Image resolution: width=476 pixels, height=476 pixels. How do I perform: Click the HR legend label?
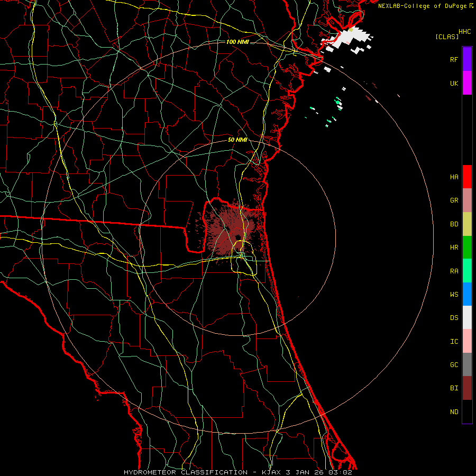pos(454,248)
